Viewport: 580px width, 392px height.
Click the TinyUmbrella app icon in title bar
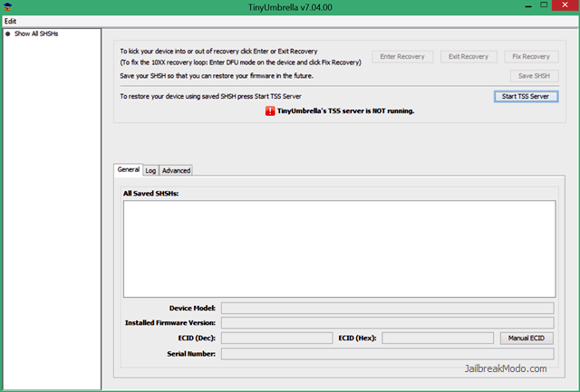pyautogui.click(x=7, y=6)
